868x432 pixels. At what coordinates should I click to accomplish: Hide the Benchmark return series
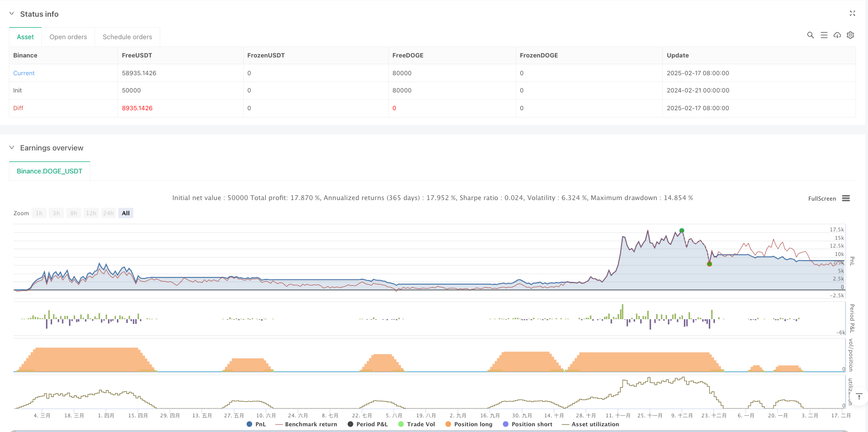click(x=306, y=424)
